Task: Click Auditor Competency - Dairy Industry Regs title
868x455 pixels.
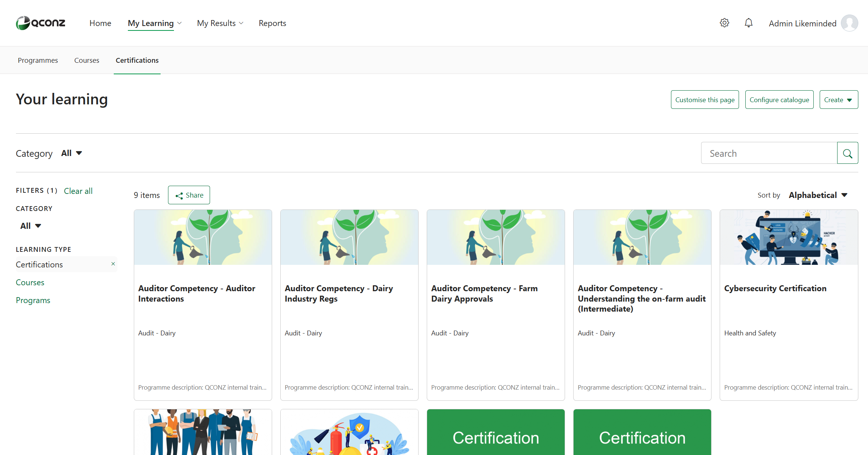Action: click(x=339, y=293)
